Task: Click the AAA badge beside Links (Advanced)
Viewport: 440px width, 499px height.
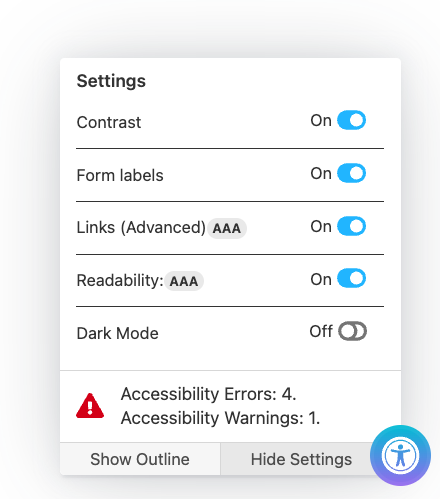Action: coord(227,228)
